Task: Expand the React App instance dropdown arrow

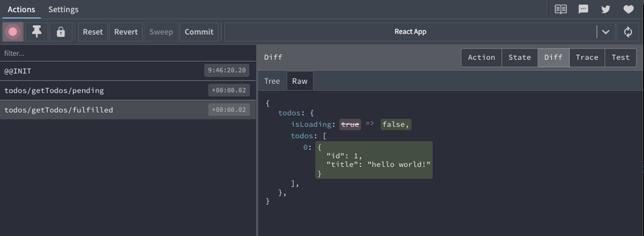Action: click(x=605, y=32)
